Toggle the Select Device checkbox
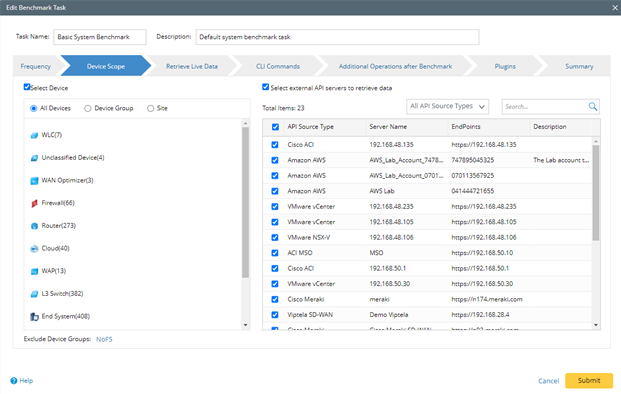Screen dimensions: 621x394 (x=27, y=87)
